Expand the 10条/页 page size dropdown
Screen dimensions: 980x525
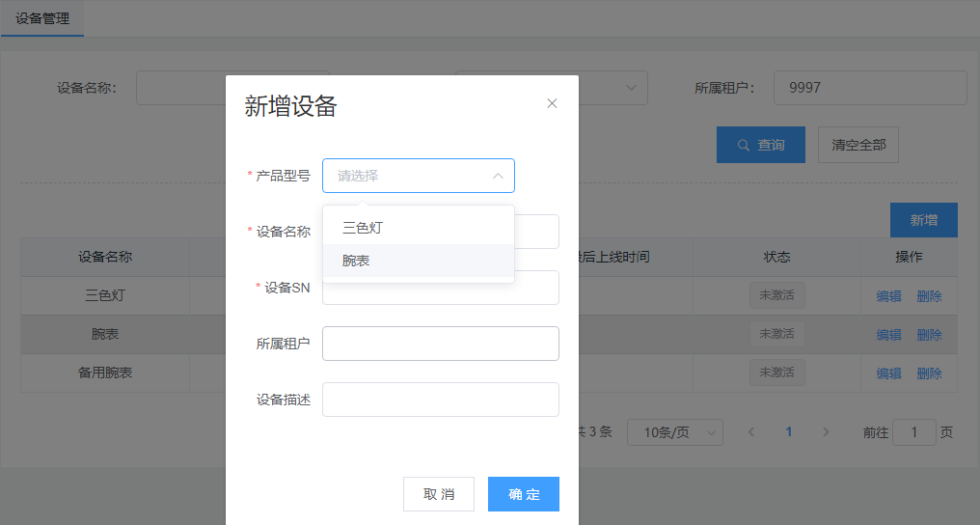pyautogui.click(x=674, y=432)
